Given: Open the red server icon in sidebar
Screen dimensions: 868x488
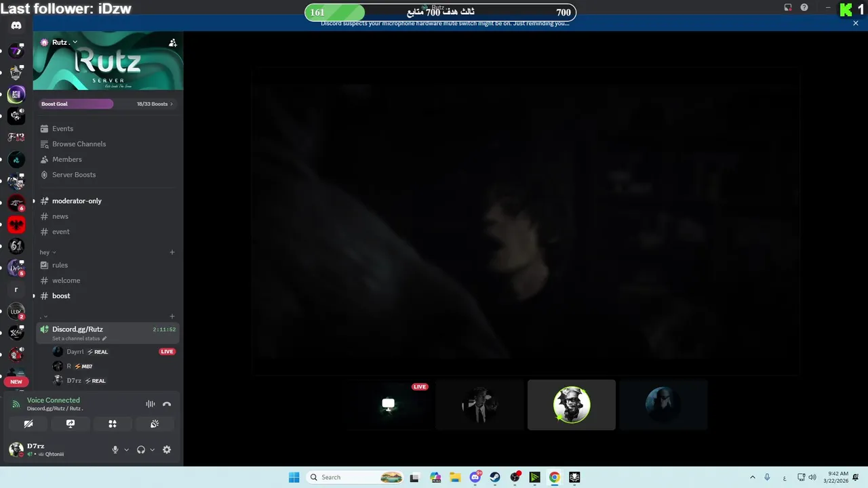Looking at the screenshot, I should click(16, 224).
